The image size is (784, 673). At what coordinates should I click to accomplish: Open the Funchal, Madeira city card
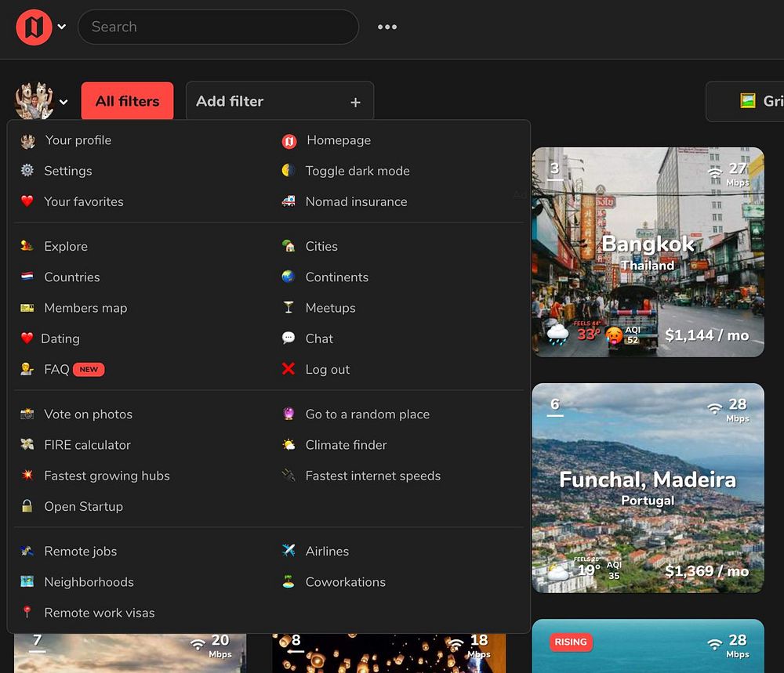point(648,488)
